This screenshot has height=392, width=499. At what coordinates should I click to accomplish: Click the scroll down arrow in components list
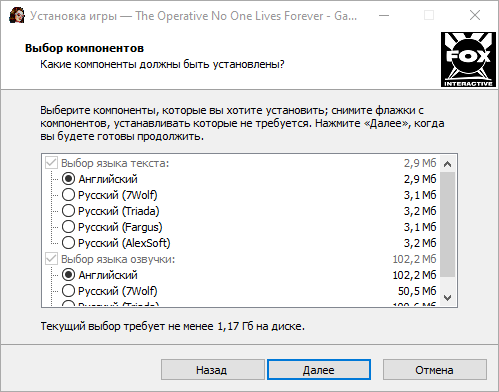click(447, 297)
